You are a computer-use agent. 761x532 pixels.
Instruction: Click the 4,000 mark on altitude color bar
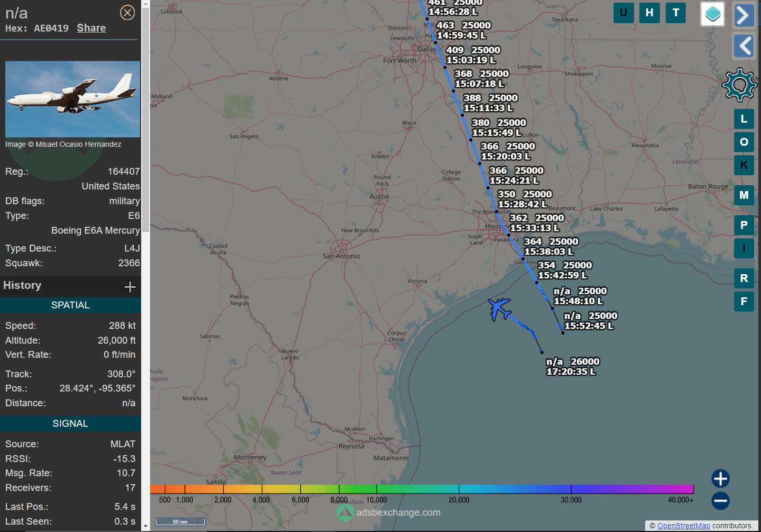pos(261,500)
